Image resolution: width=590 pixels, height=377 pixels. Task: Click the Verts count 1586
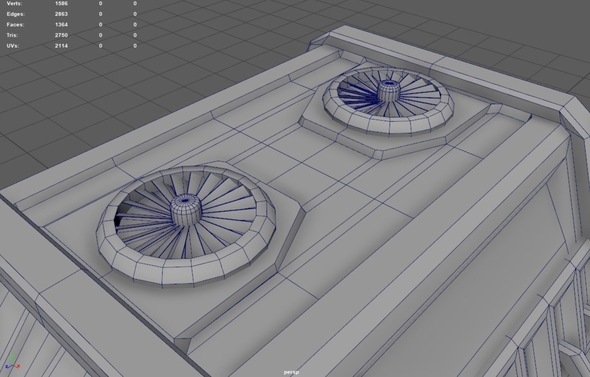pyautogui.click(x=61, y=3)
